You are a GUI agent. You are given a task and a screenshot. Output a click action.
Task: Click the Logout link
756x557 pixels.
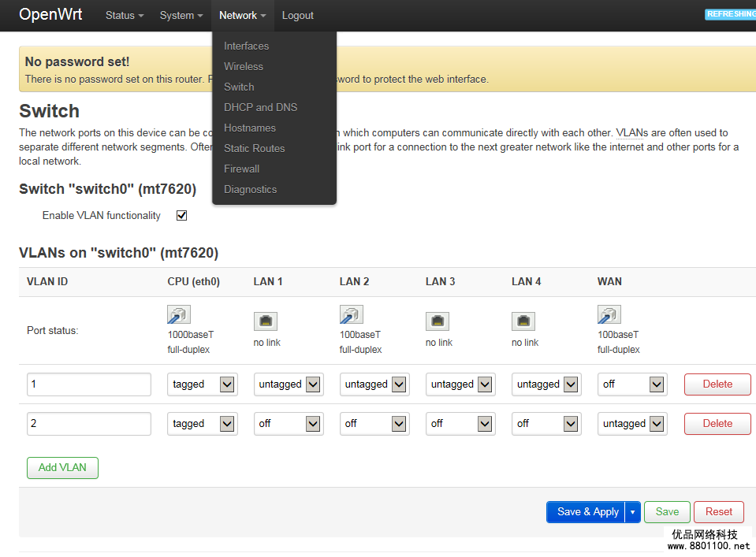point(297,16)
